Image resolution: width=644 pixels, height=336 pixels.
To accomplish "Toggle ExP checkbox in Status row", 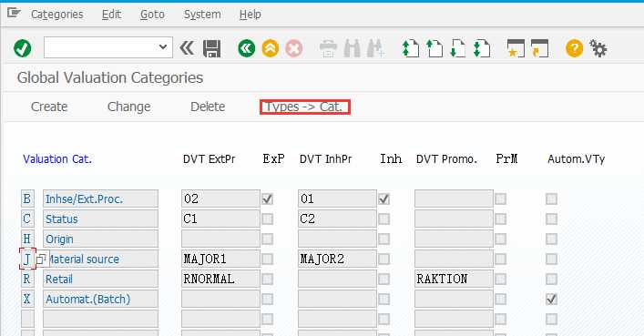I will tap(268, 219).
